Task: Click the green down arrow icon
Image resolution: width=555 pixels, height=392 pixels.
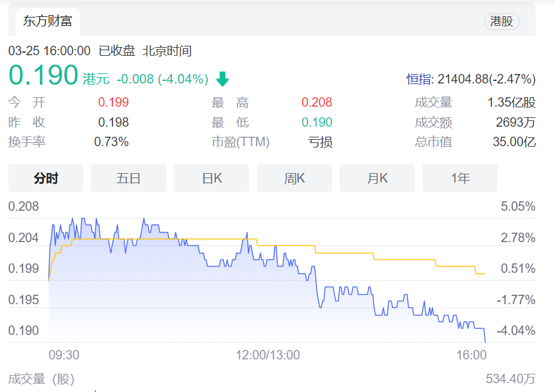Action: click(222, 79)
